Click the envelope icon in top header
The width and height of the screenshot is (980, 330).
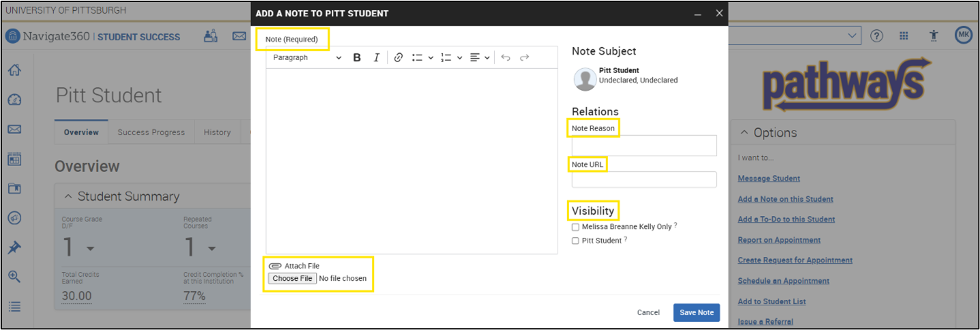(x=239, y=36)
